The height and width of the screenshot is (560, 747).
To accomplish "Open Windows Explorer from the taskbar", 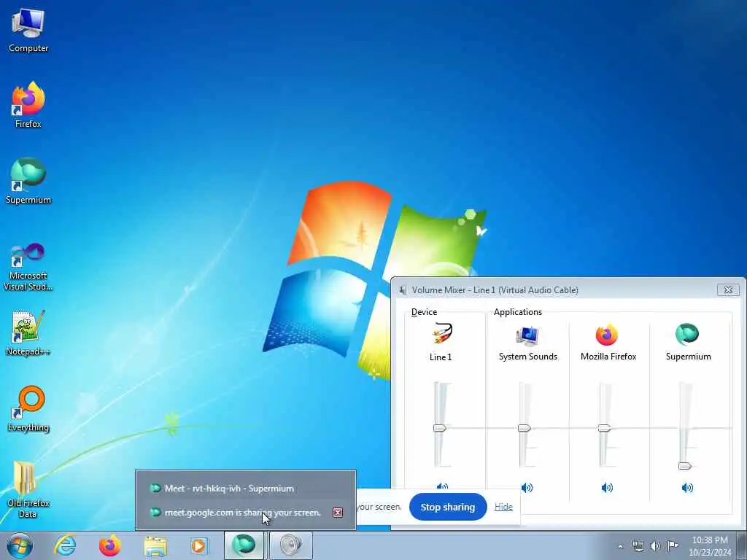I will pyautogui.click(x=155, y=546).
